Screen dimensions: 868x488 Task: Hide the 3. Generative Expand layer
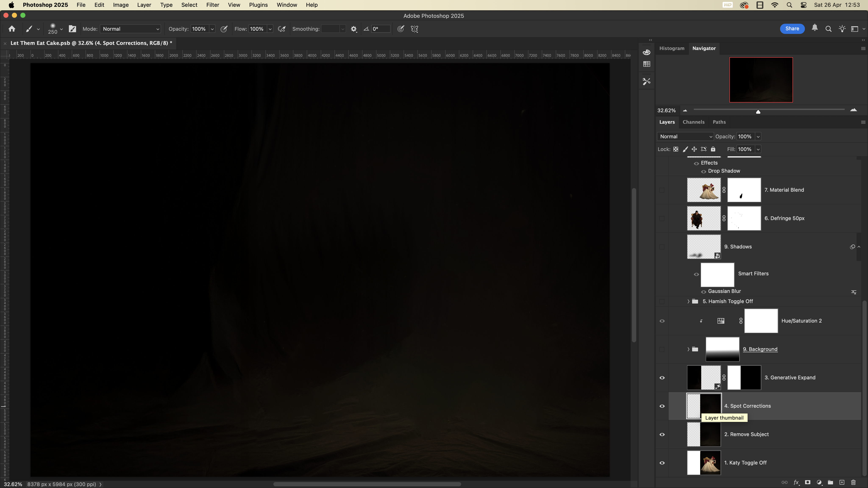(662, 378)
